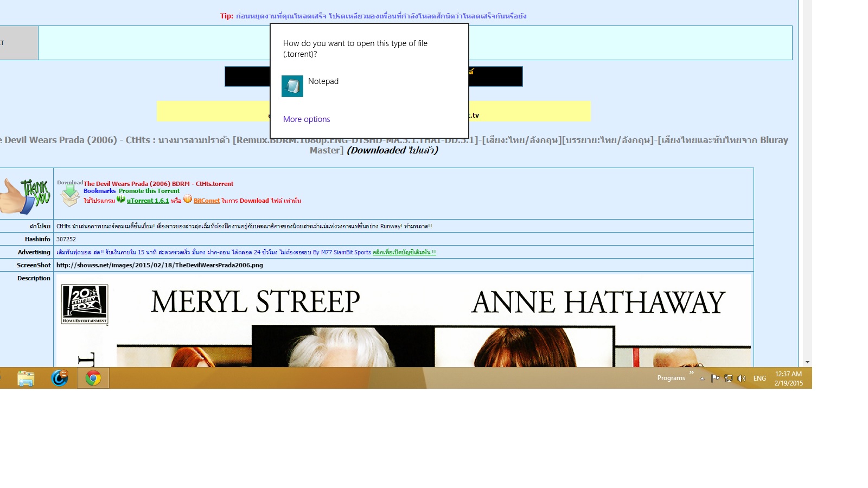Image resolution: width=868 pixels, height=488 pixels.
Task: Click the Notepad app icon in dialog
Action: [292, 86]
